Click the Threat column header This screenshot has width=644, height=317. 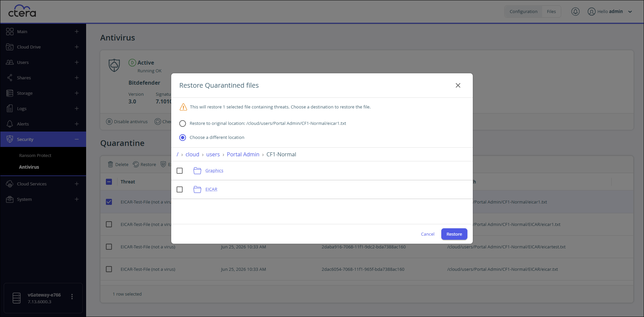128,182
